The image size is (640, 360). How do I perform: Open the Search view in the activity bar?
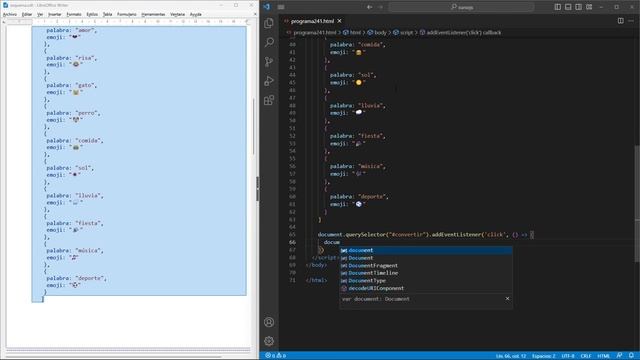[x=269, y=42]
